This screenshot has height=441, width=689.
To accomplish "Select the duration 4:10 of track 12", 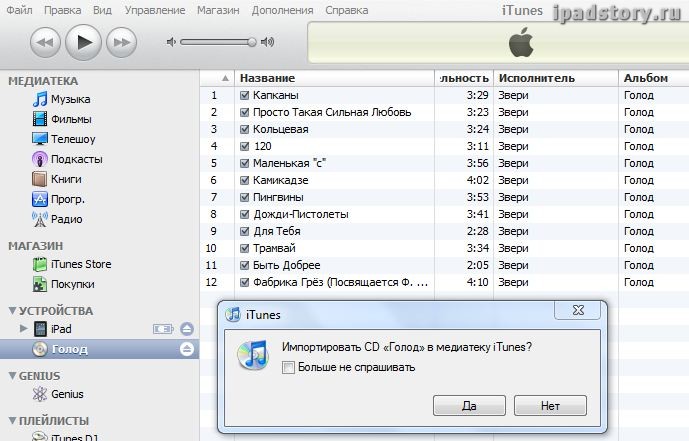I will tap(478, 282).
